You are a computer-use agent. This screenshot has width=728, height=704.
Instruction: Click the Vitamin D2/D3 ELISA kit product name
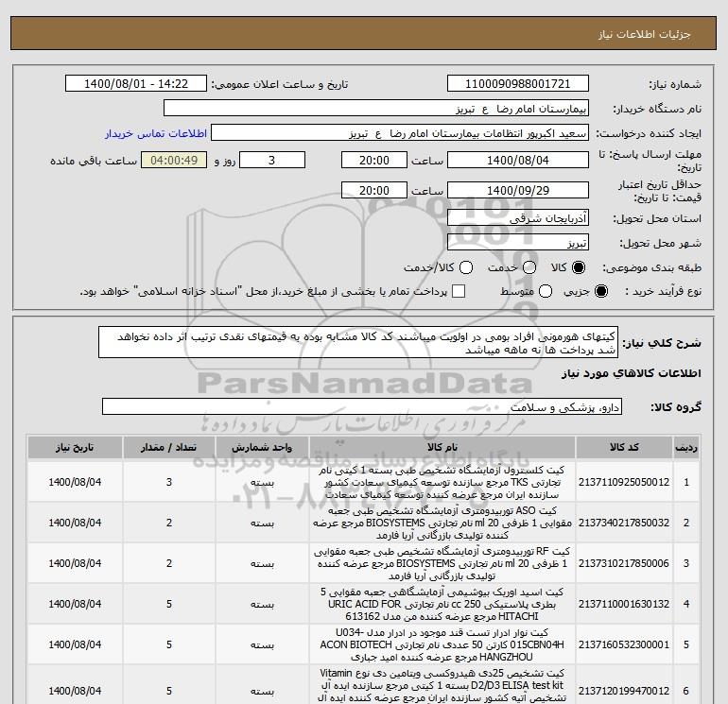point(442,685)
